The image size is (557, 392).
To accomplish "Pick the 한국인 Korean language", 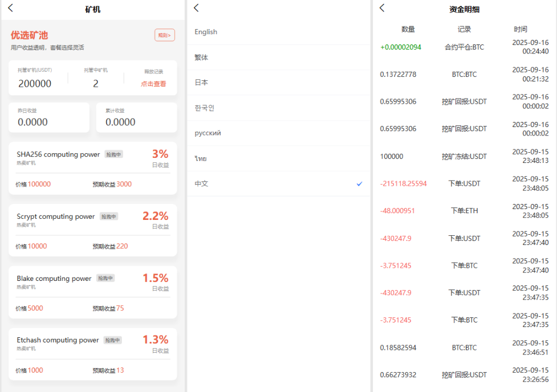I will tap(204, 108).
